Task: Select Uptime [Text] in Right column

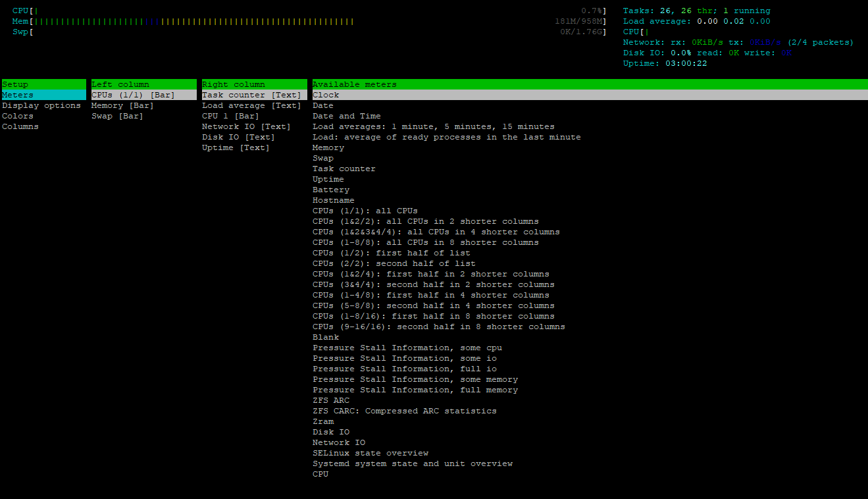Action: point(236,147)
